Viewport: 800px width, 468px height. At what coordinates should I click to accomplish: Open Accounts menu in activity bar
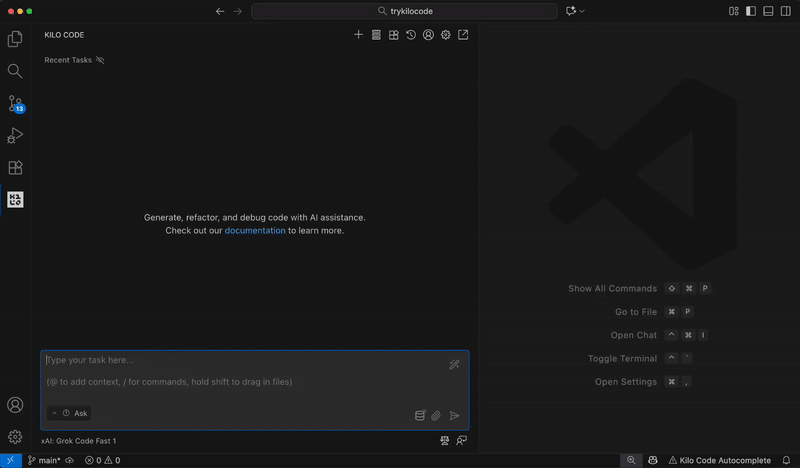[15, 405]
